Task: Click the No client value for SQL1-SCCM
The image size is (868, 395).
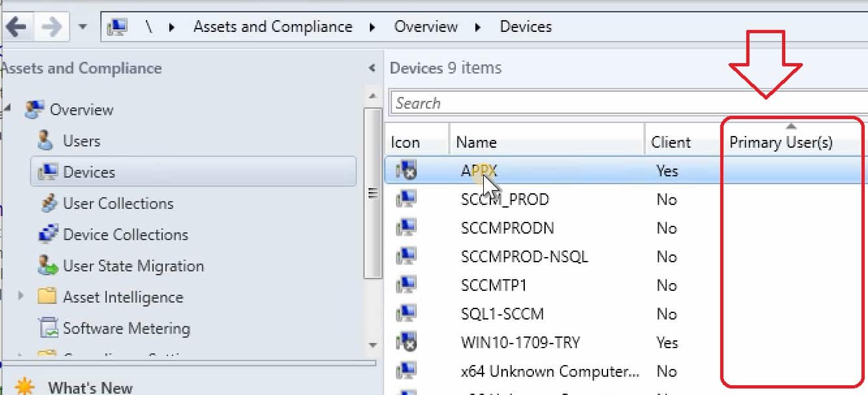Action: (x=667, y=314)
